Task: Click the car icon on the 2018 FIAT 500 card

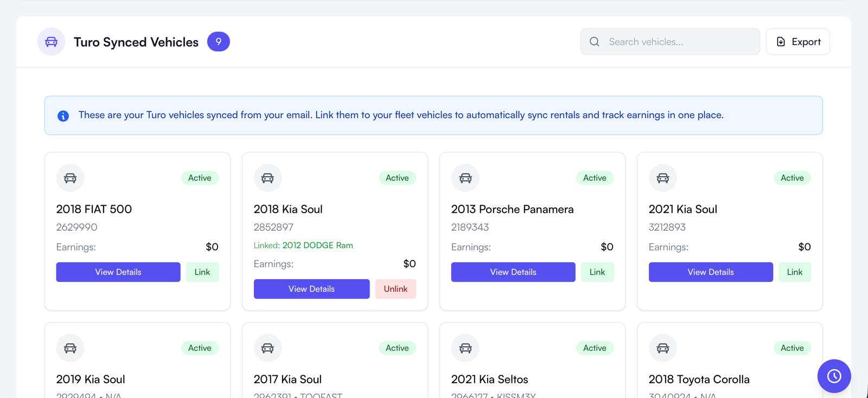Action: 70,178
